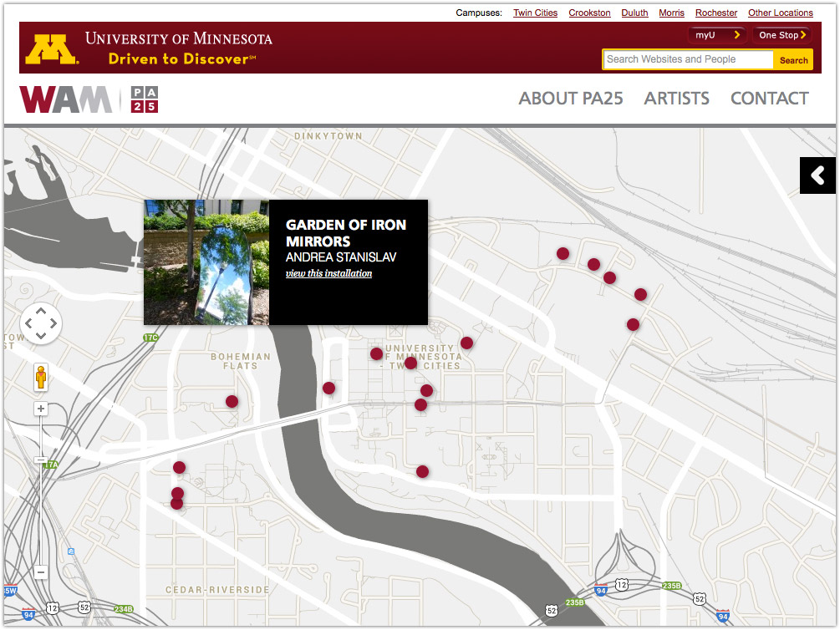Select the Street View pegman icon
840x630 pixels.
click(x=41, y=377)
